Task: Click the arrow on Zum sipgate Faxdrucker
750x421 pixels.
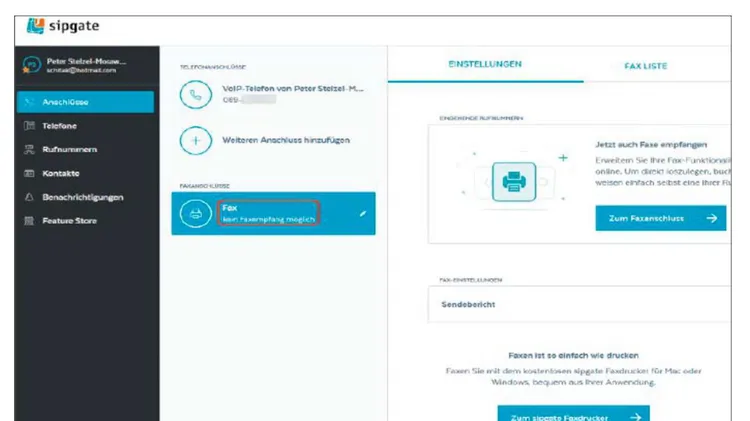Action: 635,417
